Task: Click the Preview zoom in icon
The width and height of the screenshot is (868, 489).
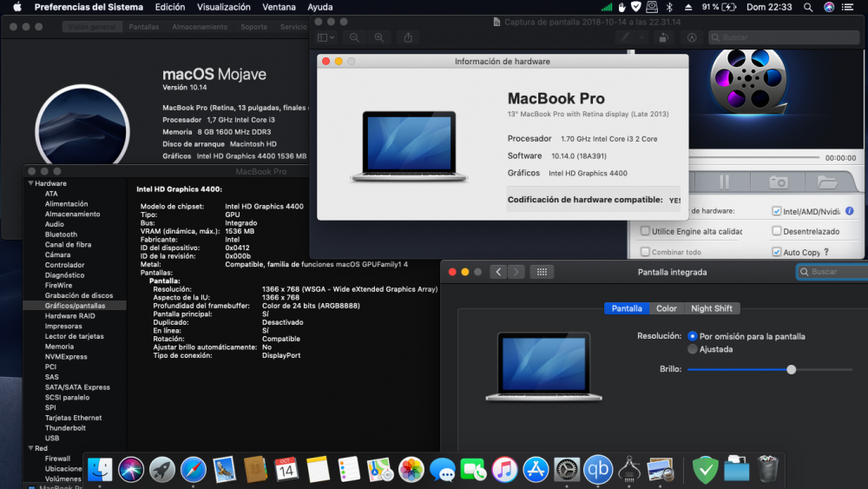Action: point(379,37)
